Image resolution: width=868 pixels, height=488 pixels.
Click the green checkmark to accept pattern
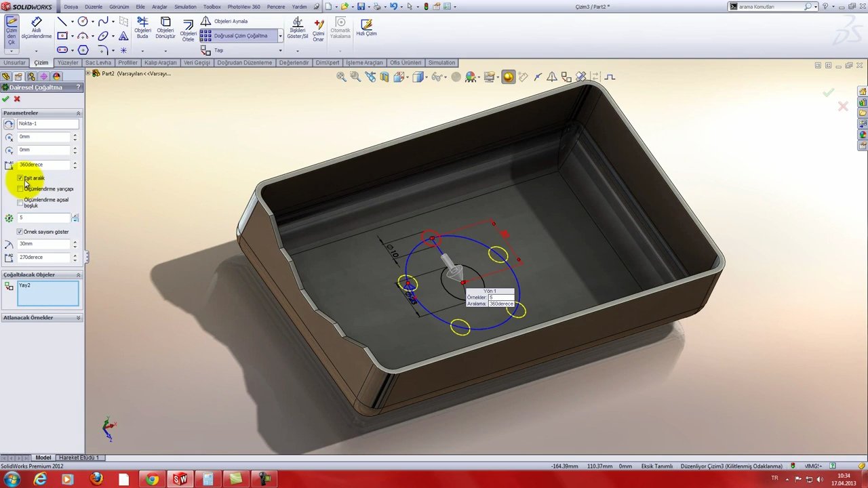tap(6, 99)
